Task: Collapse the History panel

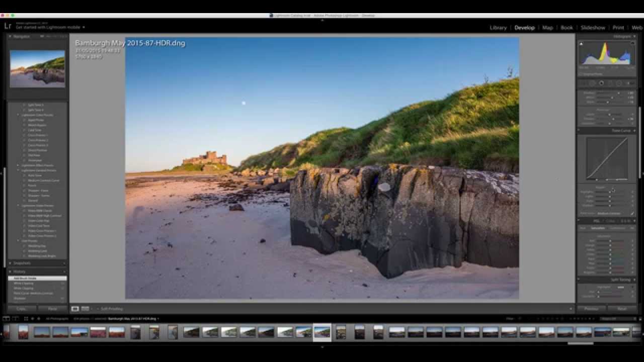Action: [10, 271]
